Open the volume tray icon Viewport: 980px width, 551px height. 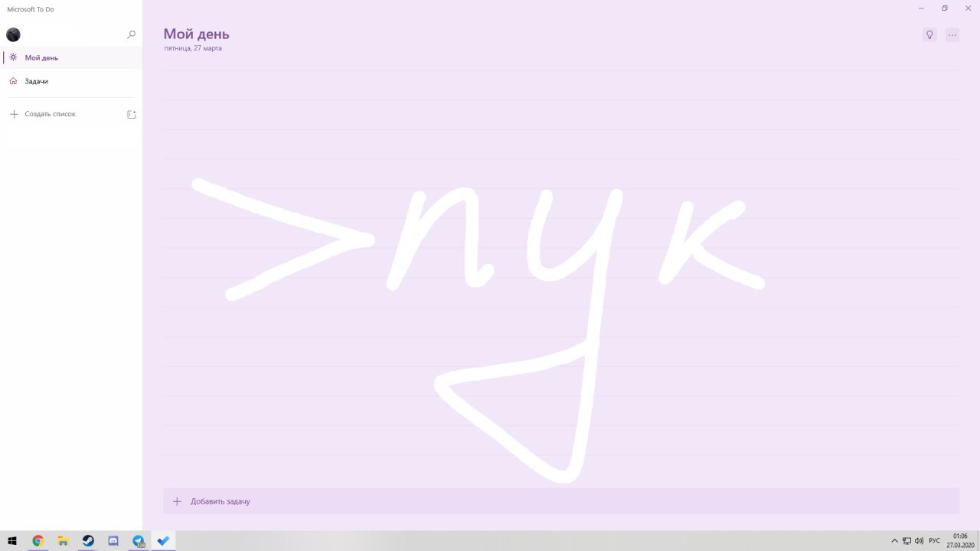point(919,540)
